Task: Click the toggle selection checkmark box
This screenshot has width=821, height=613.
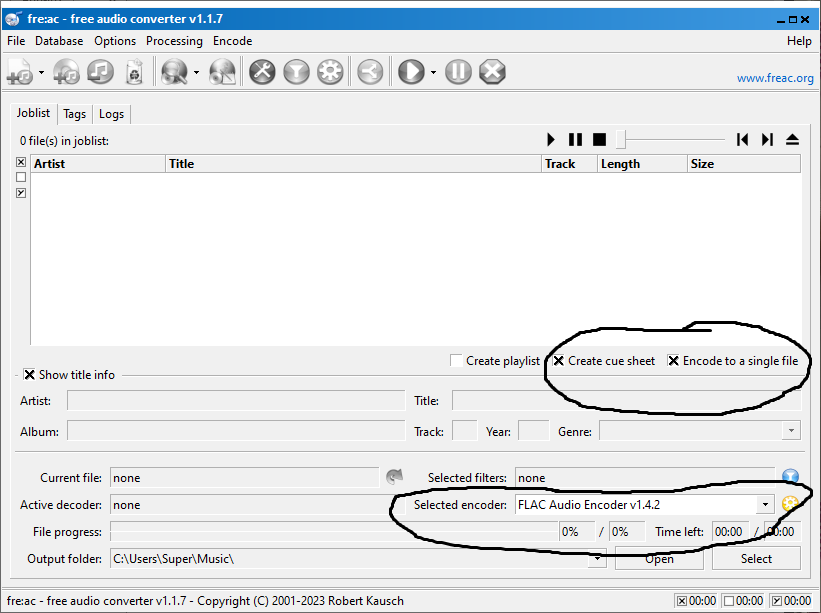Action: [21, 193]
